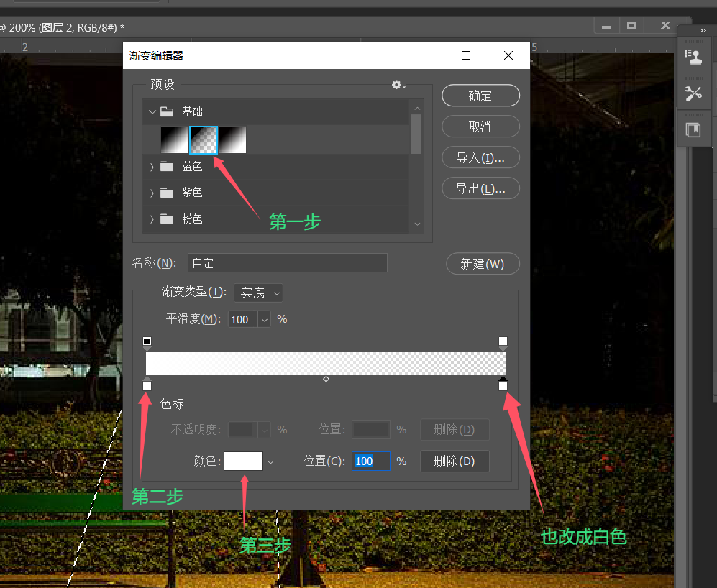The width and height of the screenshot is (717, 588).
Task: Open the presets gear settings menu
Action: [x=398, y=85]
